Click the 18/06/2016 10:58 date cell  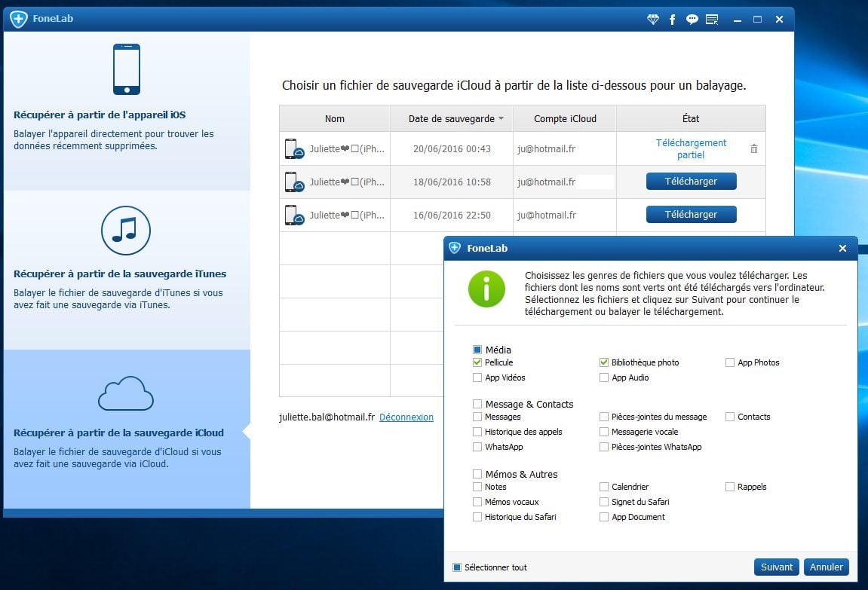452,182
